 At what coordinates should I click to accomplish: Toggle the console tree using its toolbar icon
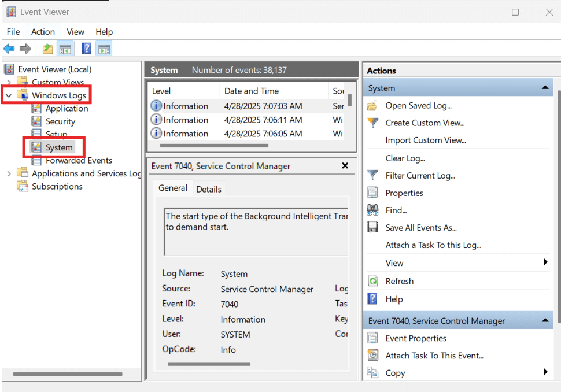tap(65, 49)
